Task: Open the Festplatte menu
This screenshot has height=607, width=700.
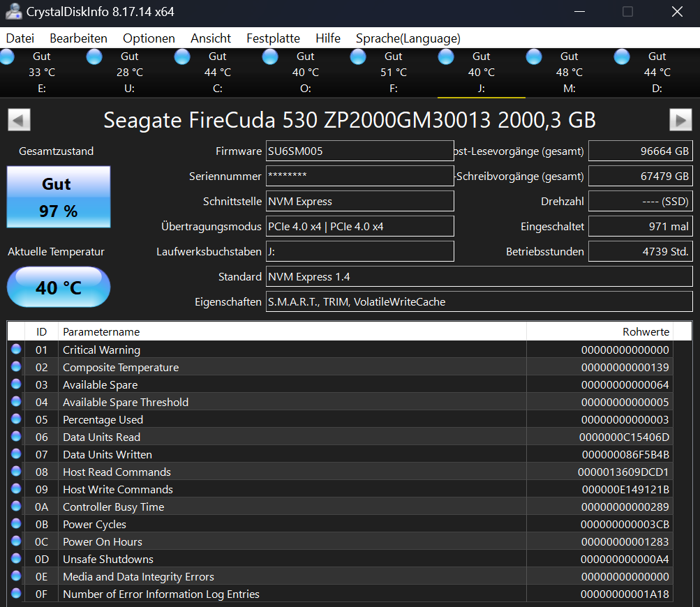Action: tap(273, 38)
